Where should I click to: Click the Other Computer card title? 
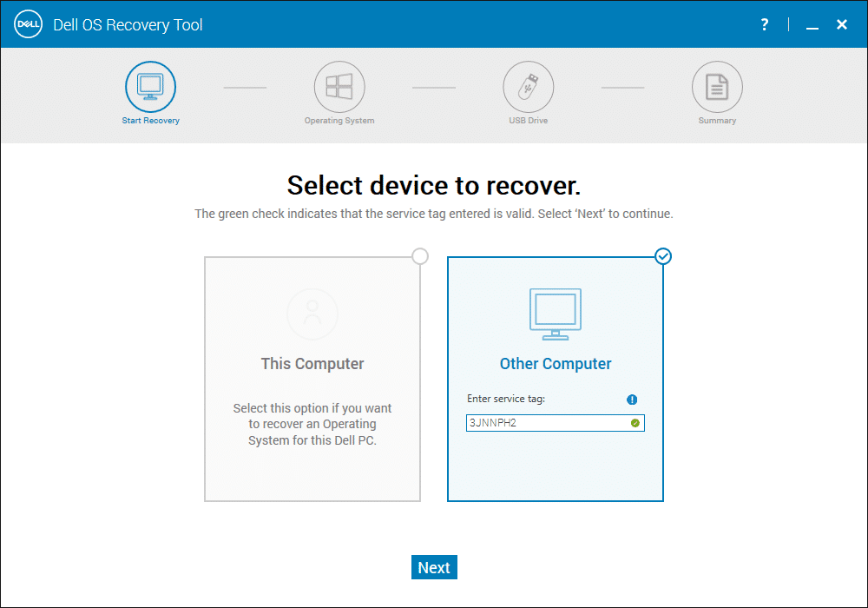coord(556,364)
